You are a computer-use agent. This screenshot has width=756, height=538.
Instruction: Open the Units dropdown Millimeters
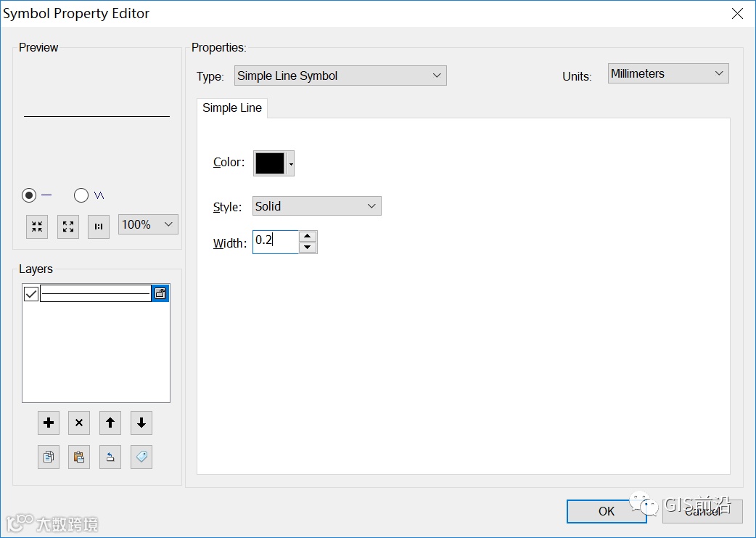pyautogui.click(x=668, y=74)
